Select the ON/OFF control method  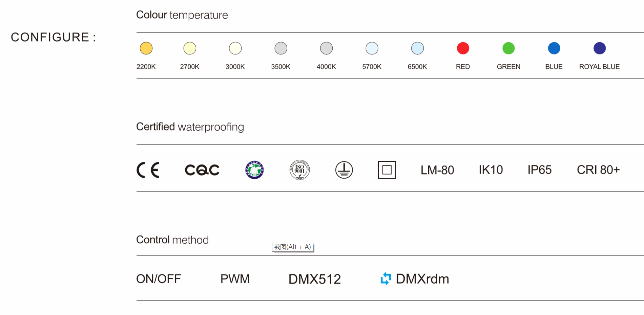(x=159, y=279)
